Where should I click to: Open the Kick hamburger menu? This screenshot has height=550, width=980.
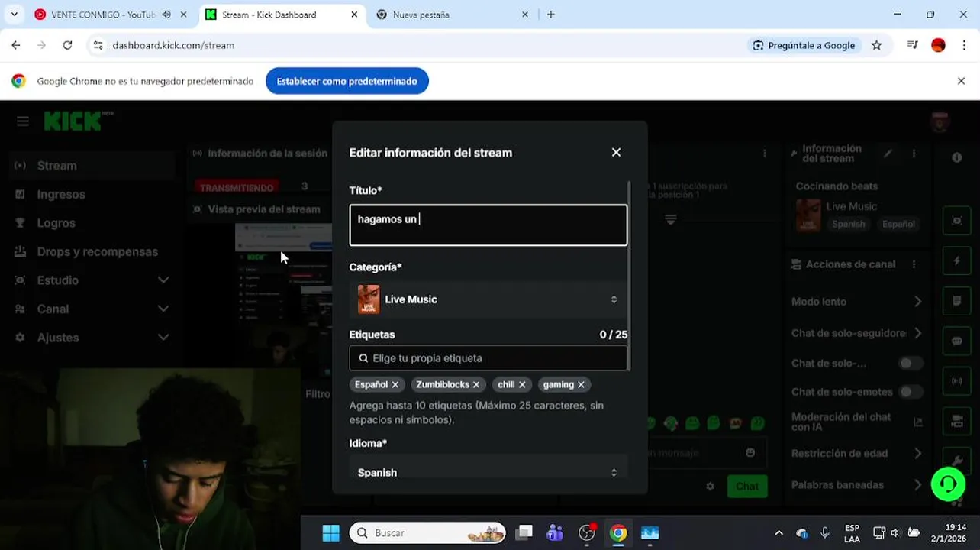click(23, 121)
